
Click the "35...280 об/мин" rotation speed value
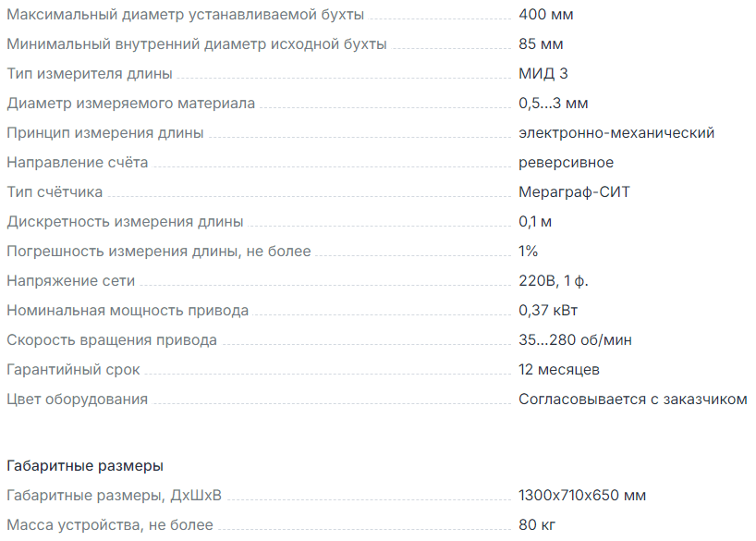point(575,340)
